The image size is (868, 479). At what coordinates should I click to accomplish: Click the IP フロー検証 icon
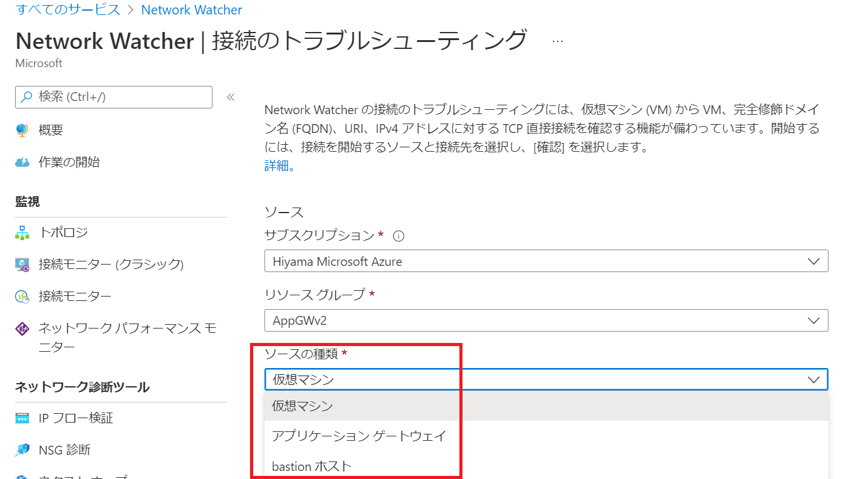point(22,418)
